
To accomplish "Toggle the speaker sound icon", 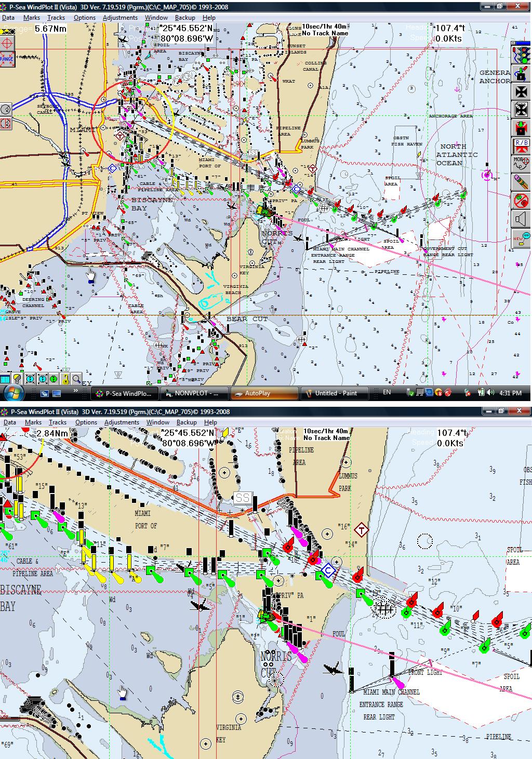I will coord(521,219).
